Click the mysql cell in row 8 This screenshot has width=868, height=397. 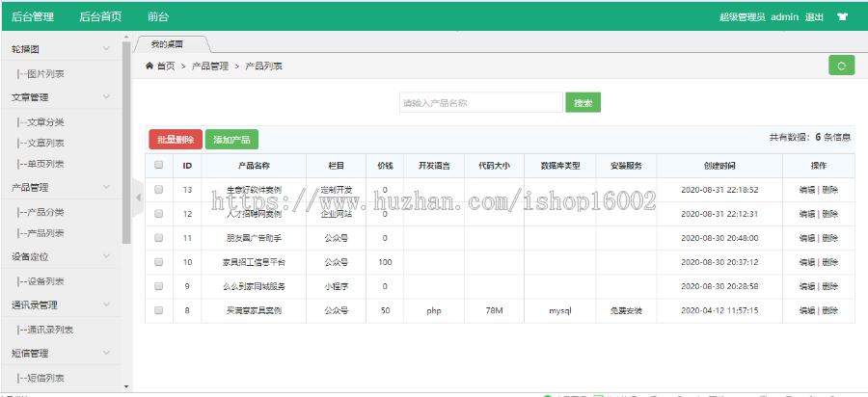(x=559, y=310)
